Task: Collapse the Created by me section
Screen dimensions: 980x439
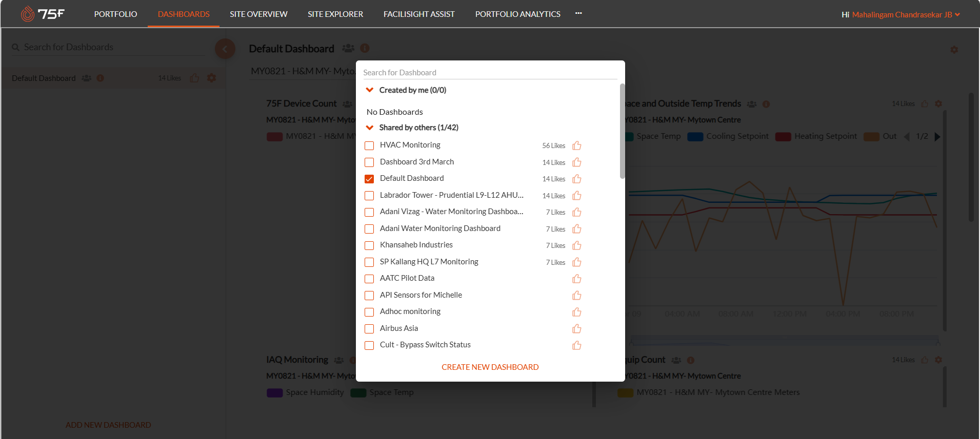Action: coord(369,90)
